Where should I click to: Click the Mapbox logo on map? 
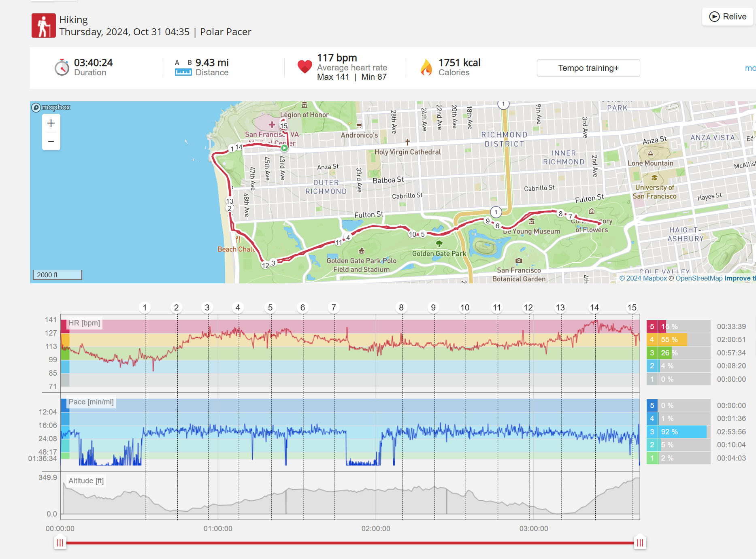pos(51,107)
